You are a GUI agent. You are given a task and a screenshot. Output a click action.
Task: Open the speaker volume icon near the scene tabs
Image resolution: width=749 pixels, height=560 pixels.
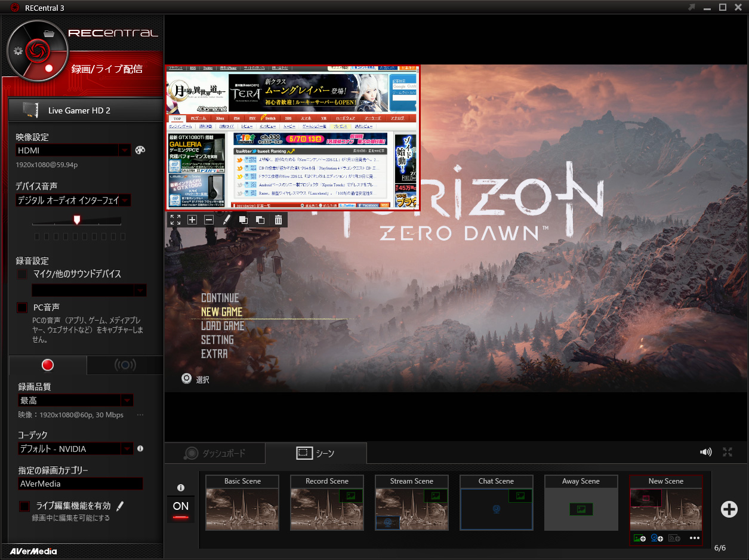(706, 452)
